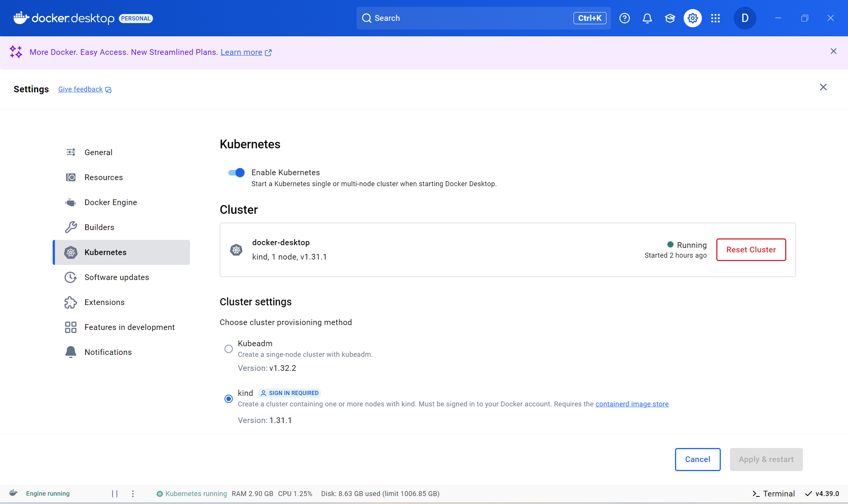Viewport: 848px width, 504px height.
Task: Click into the Search field
Action: (x=483, y=18)
